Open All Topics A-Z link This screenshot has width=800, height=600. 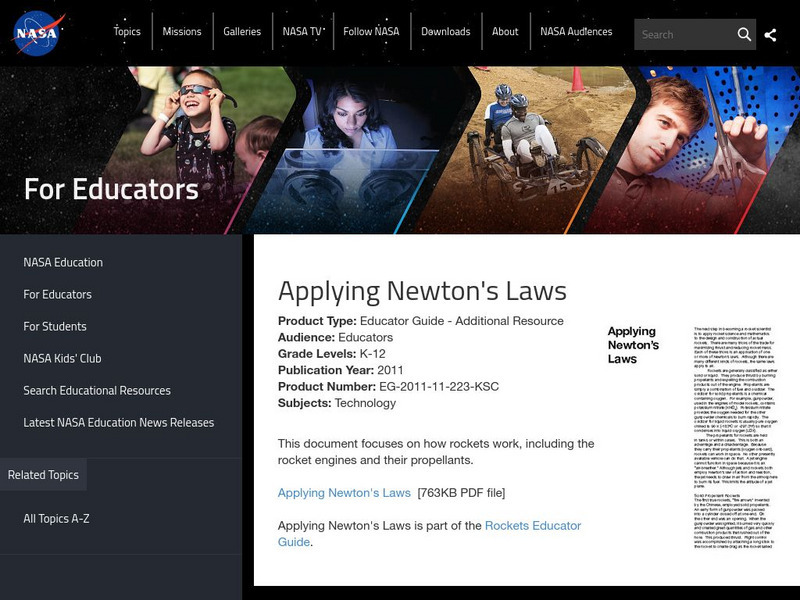(x=56, y=518)
